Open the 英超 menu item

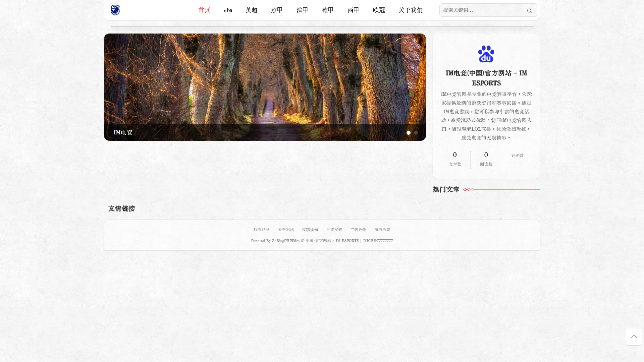[252, 10]
